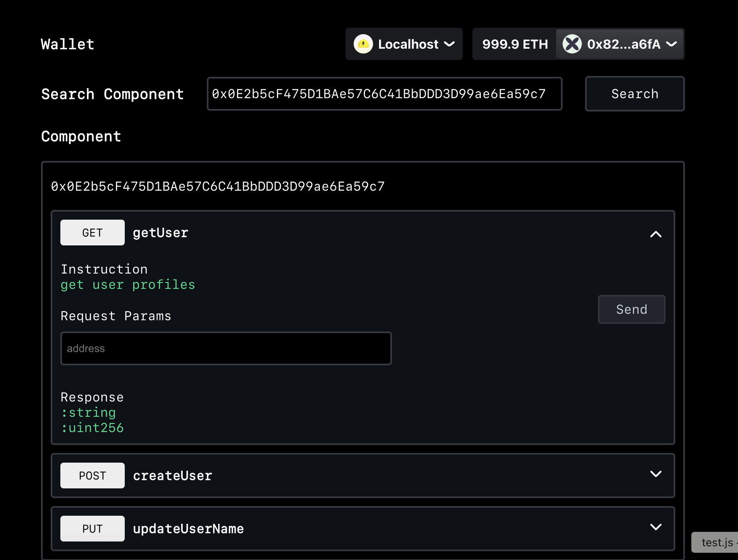Click the address request param field
The height and width of the screenshot is (560, 738).
226,348
